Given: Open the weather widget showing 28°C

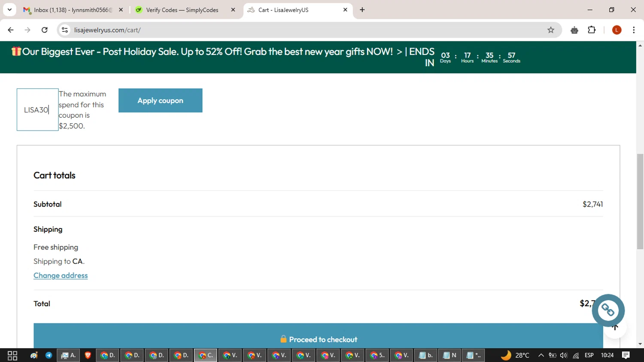Looking at the screenshot, I should point(515,356).
